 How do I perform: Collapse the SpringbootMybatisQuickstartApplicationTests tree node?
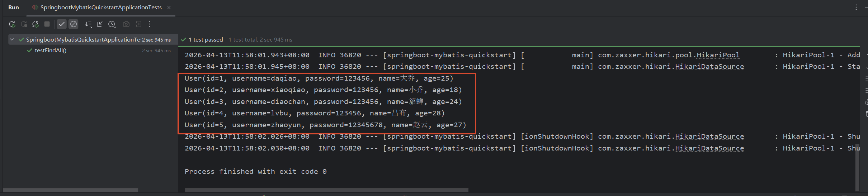12,39
